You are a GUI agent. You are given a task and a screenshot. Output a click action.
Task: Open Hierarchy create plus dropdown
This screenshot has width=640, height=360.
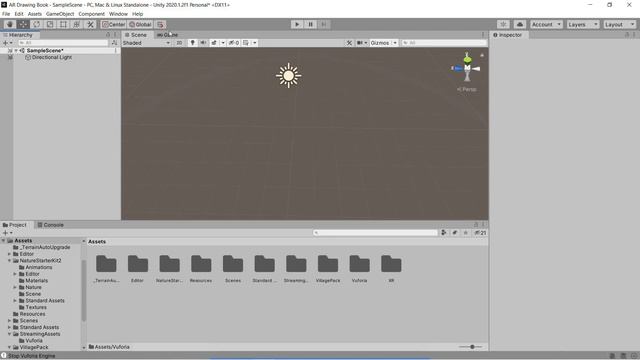[7, 43]
